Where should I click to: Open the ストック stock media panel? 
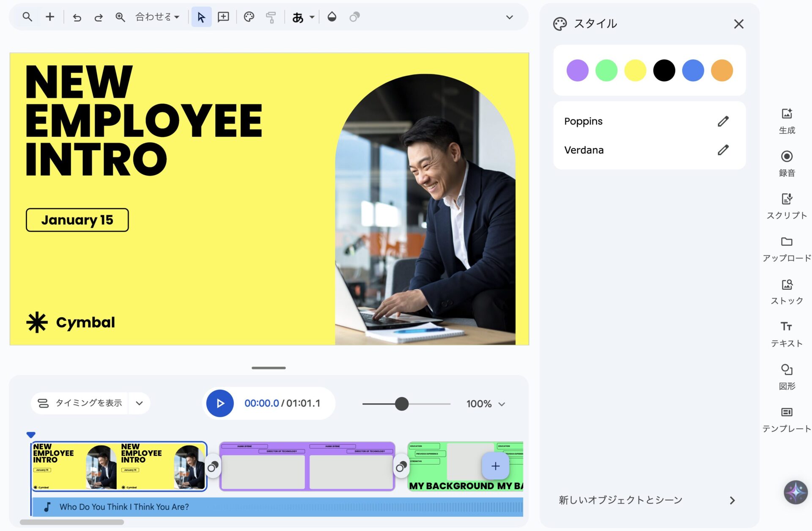tap(786, 292)
